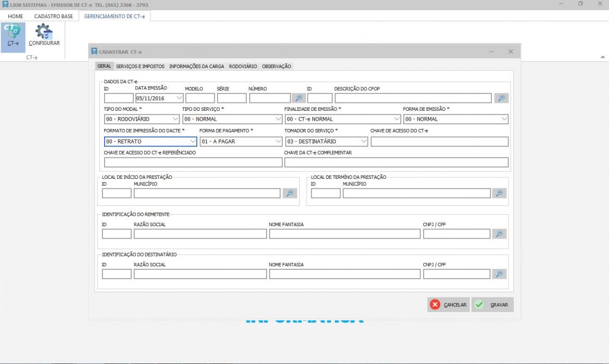609x364 pixels.
Task: Click remetente Nome Fantasia field
Action: tap(345, 233)
